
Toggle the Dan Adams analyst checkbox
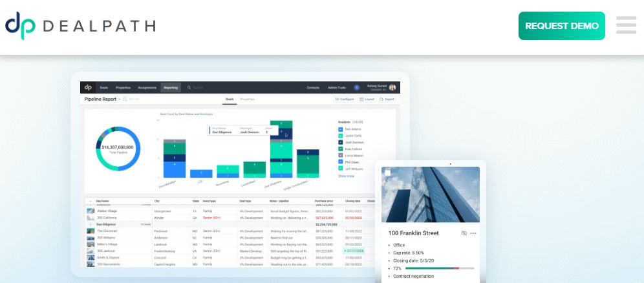341,129
